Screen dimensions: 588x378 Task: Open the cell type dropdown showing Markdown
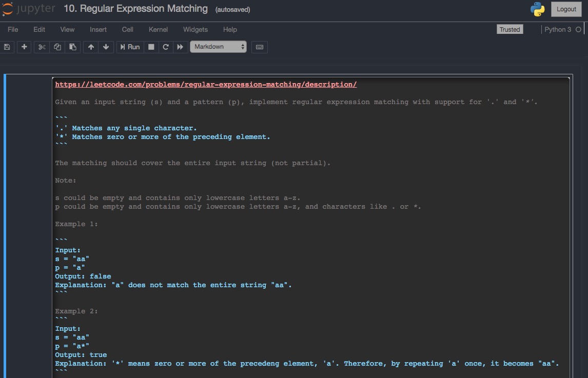click(218, 47)
